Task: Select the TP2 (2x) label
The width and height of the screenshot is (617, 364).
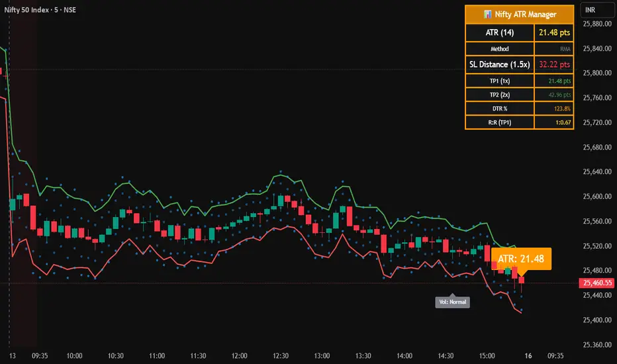Action: coord(499,95)
